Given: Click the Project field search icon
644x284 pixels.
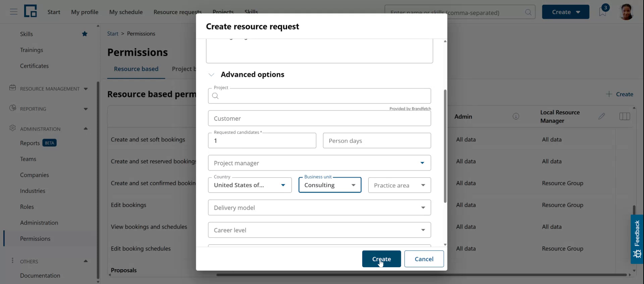Looking at the screenshot, I should tap(215, 96).
